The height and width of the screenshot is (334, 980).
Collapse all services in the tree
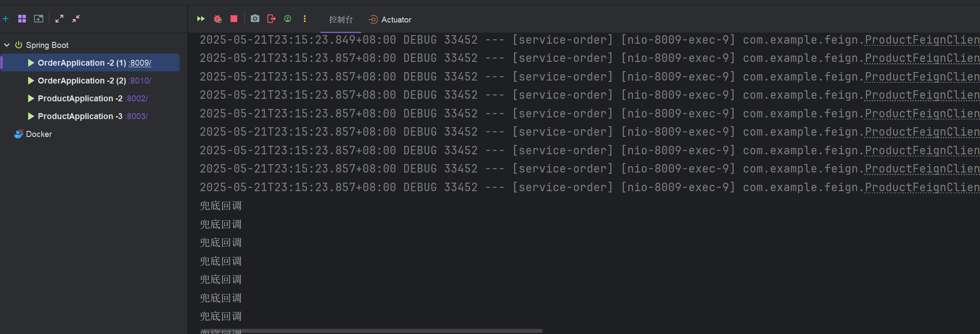pyautogui.click(x=76, y=19)
